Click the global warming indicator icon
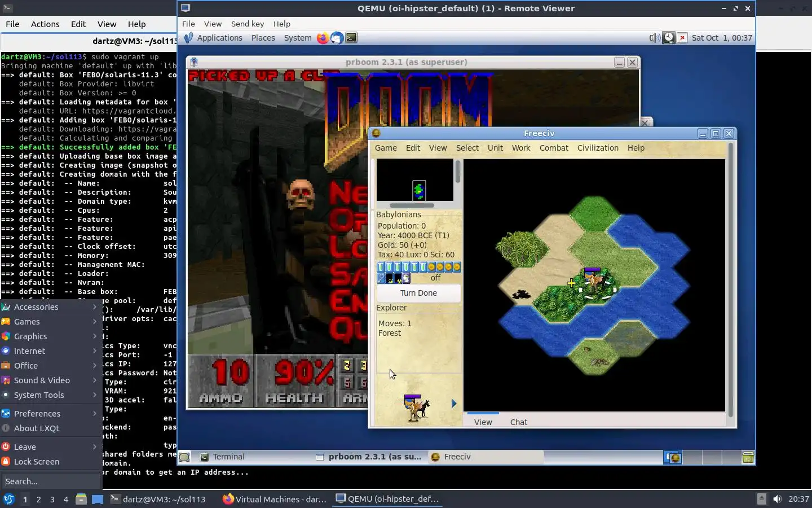The width and height of the screenshot is (812, 508). [390, 278]
